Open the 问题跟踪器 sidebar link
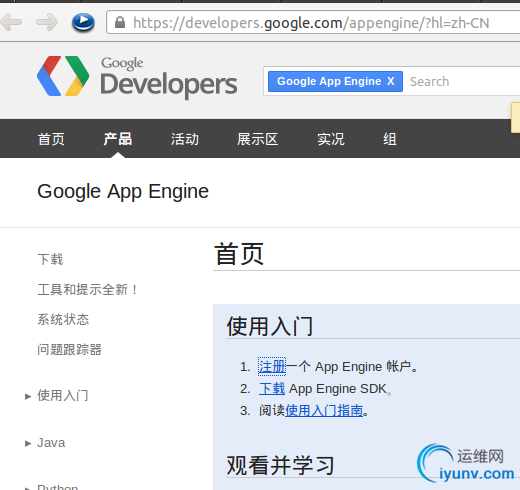The width and height of the screenshot is (520, 490). point(69,349)
